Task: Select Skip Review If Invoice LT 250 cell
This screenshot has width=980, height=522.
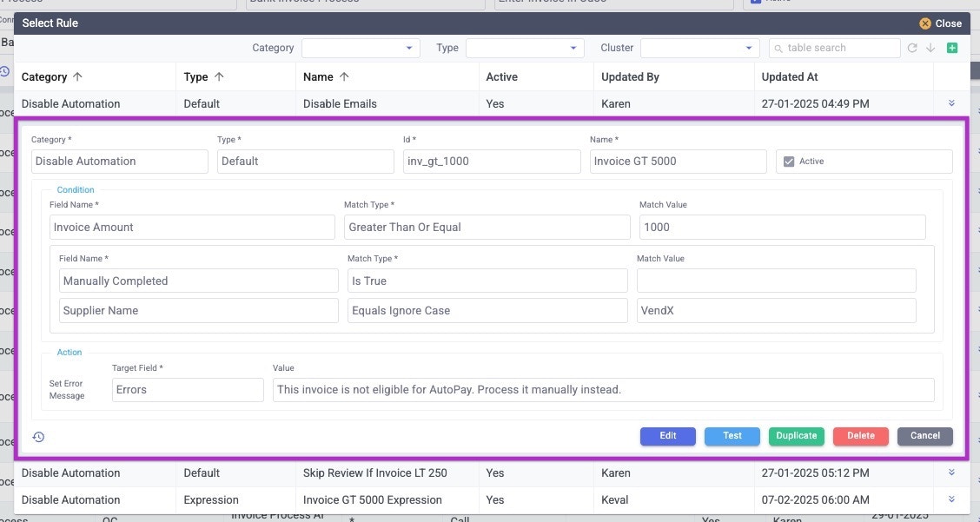Action: pos(375,472)
